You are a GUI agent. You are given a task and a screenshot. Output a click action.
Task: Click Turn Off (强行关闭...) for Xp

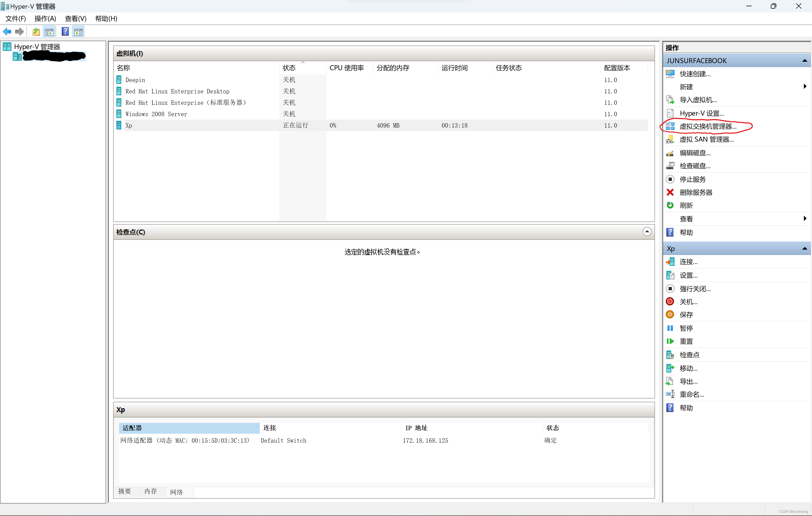[x=695, y=289]
